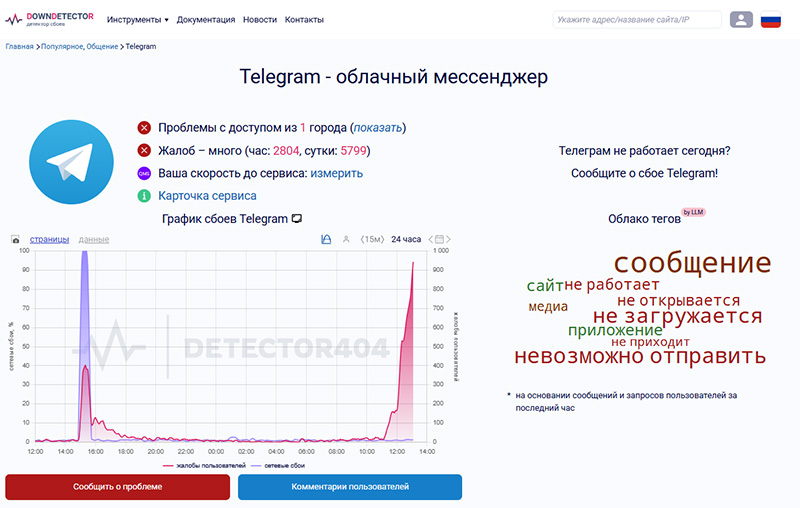The image size is (800, 508).
Task: Select the 15м interval option
Action: pos(372,239)
